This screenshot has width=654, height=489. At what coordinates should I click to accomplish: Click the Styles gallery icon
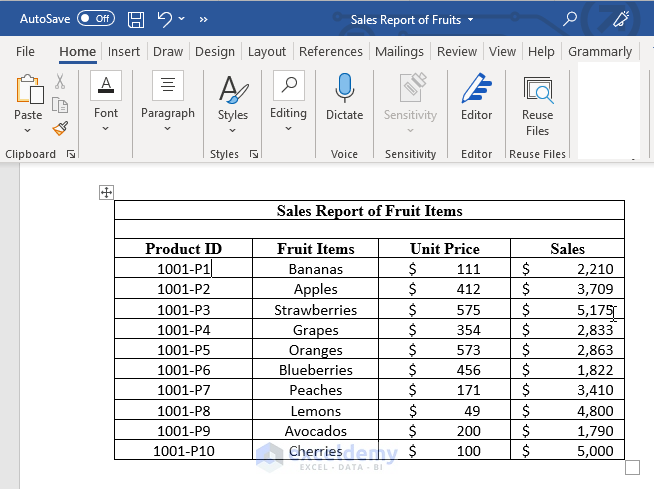point(234,89)
